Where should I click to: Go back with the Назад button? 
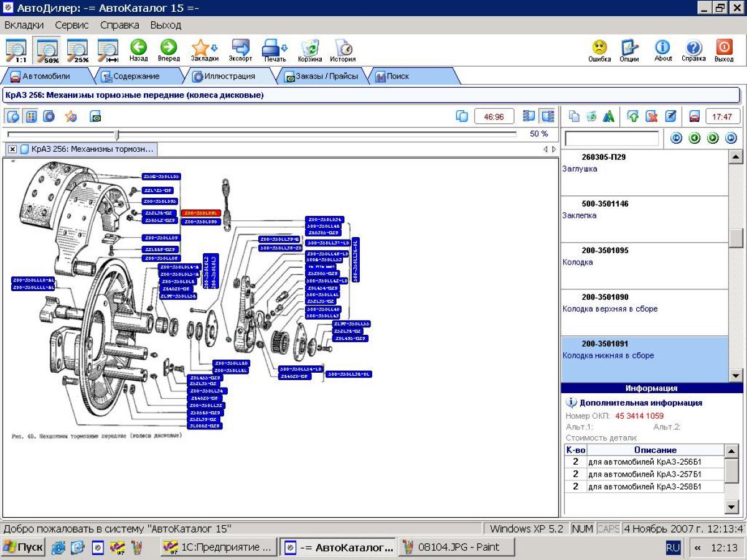click(x=138, y=50)
